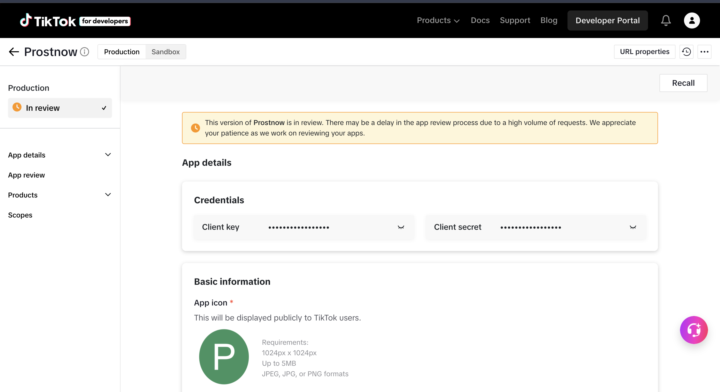Click the orange clock icon in banner
720x392 pixels.
(195, 128)
